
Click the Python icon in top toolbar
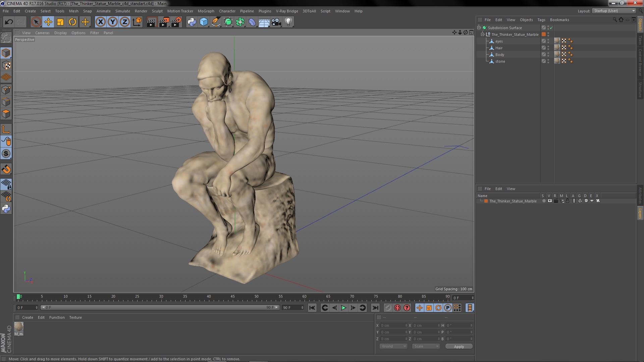[192, 22]
